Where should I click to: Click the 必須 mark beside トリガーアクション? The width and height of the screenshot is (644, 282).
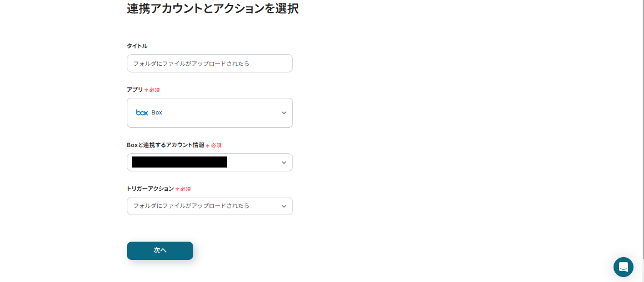pos(185,189)
